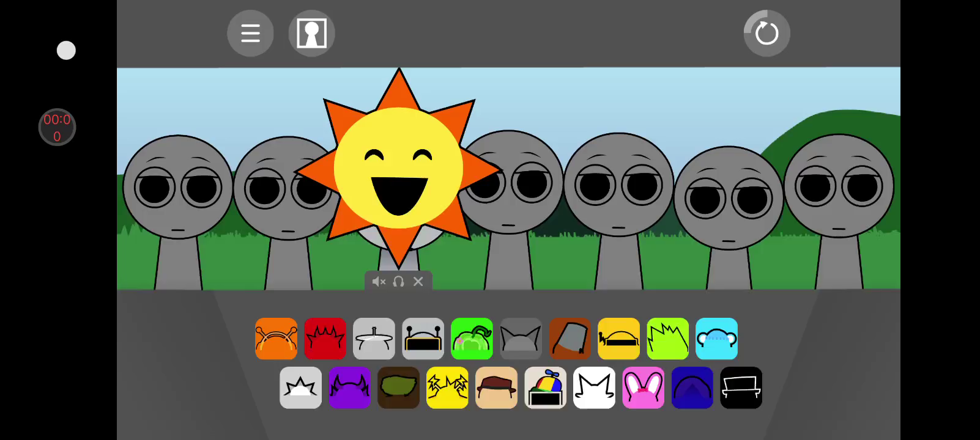Click the character portrait button
Screen dimensions: 980x440
coord(311,33)
